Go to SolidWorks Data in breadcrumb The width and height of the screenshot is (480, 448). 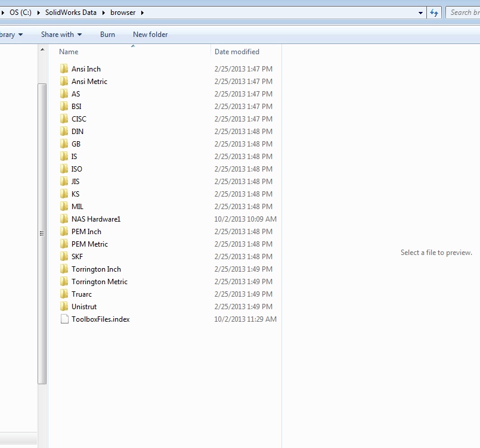pos(71,13)
